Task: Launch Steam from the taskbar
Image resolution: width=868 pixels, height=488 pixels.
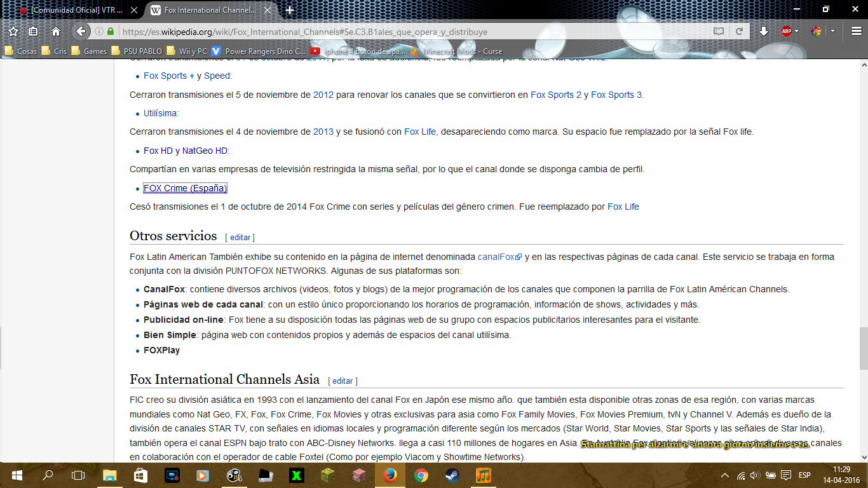Action: point(452,475)
